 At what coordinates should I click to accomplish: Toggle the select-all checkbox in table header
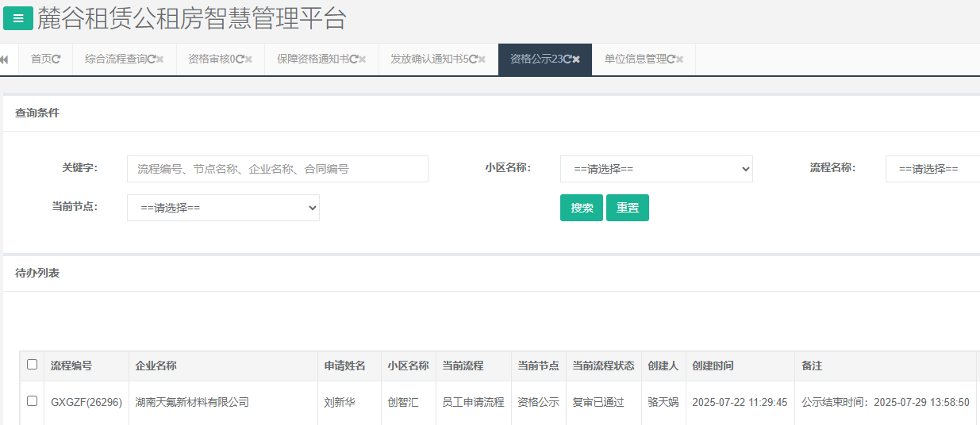click(32, 365)
